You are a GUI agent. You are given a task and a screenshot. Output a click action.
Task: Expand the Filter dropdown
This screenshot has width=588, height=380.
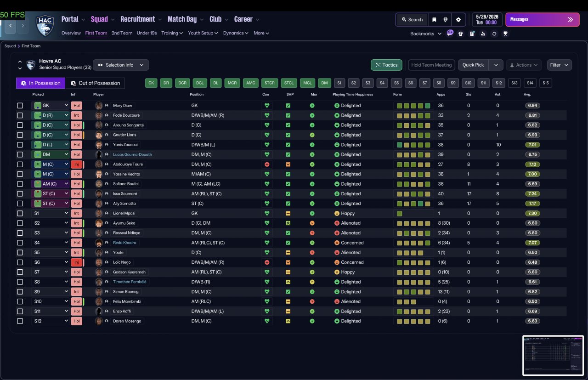pyautogui.click(x=560, y=65)
